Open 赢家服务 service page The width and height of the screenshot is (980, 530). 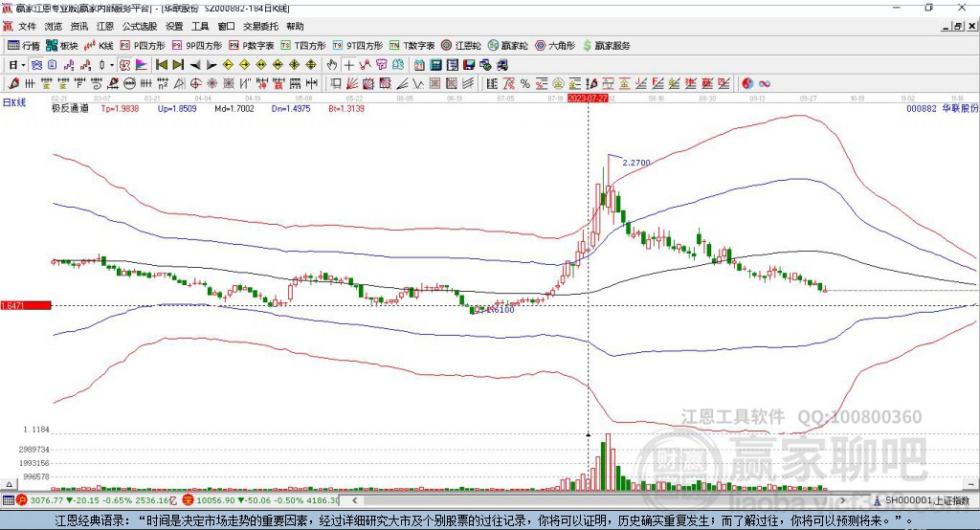point(606,46)
